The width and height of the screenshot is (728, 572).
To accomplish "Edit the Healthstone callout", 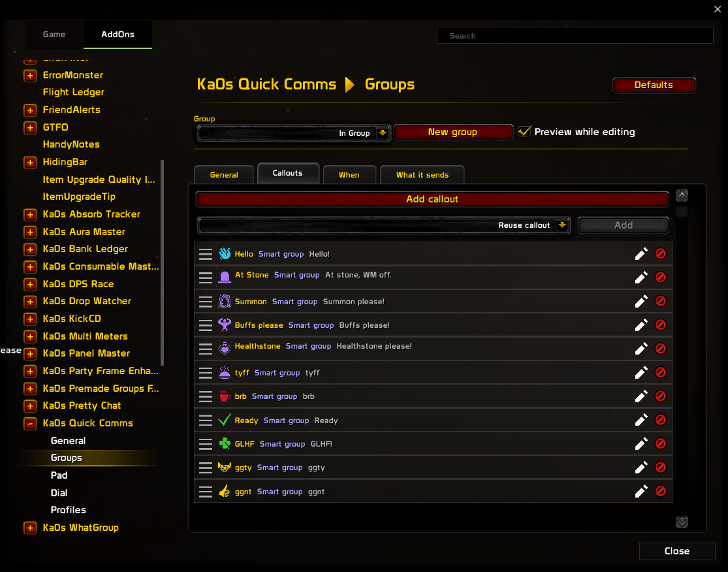I will tap(641, 349).
